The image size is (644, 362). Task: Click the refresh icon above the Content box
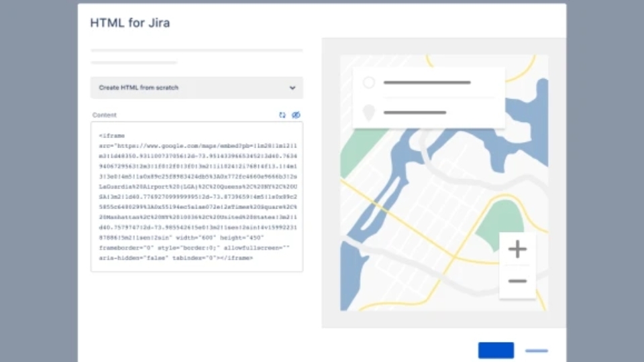[x=282, y=115]
